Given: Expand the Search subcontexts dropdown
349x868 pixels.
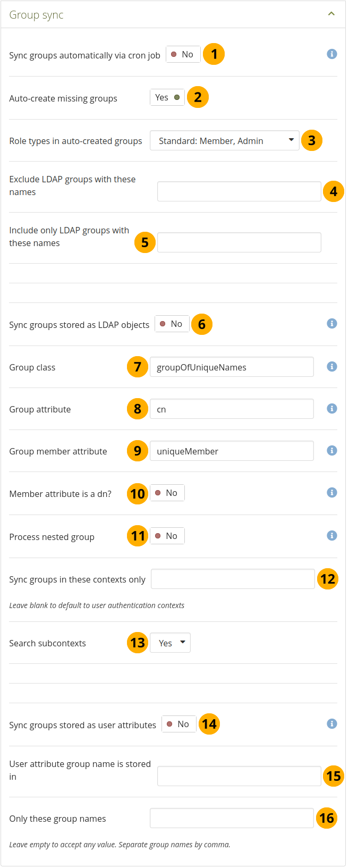Looking at the screenshot, I should tap(170, 643).
